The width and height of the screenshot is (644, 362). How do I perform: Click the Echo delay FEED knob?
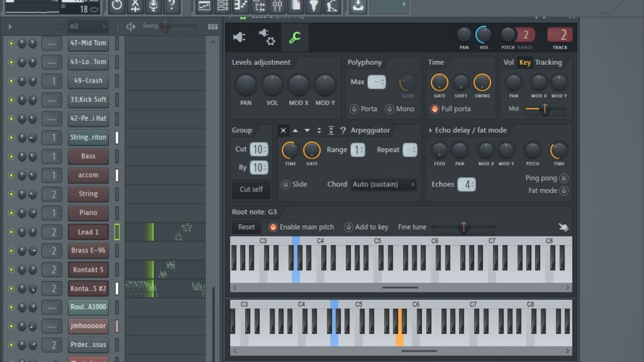point(439,150)
